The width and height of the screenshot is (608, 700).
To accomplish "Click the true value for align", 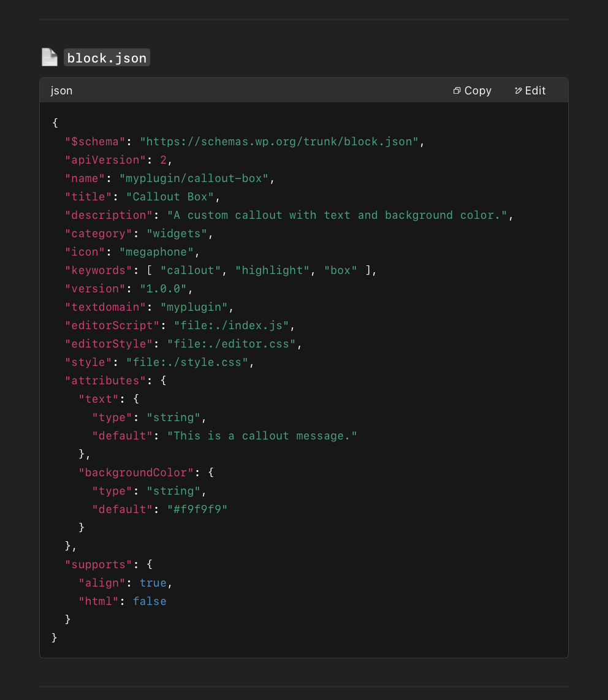I will (153, 582).
